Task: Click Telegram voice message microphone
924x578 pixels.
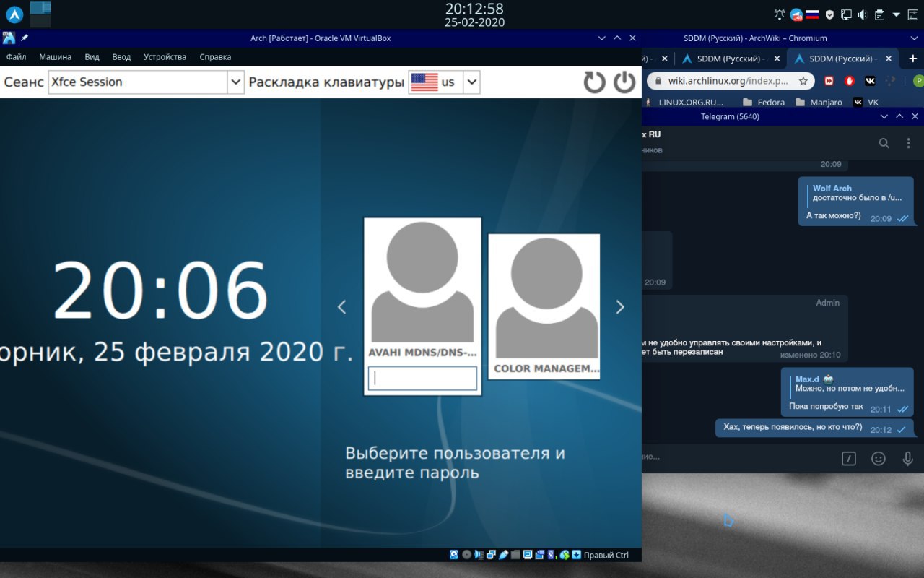Action: tap(908, 458)
